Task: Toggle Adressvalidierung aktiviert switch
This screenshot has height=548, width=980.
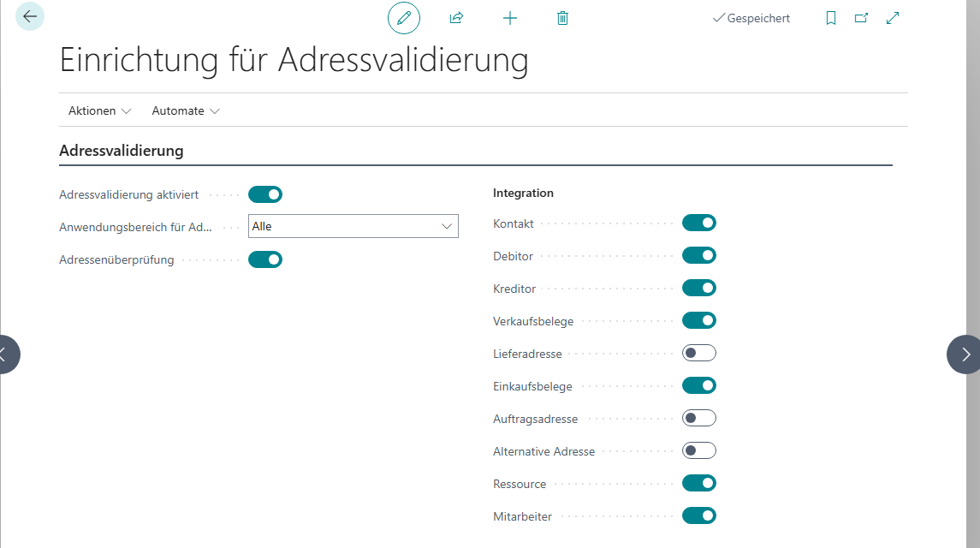Action: tap(265, 194)
